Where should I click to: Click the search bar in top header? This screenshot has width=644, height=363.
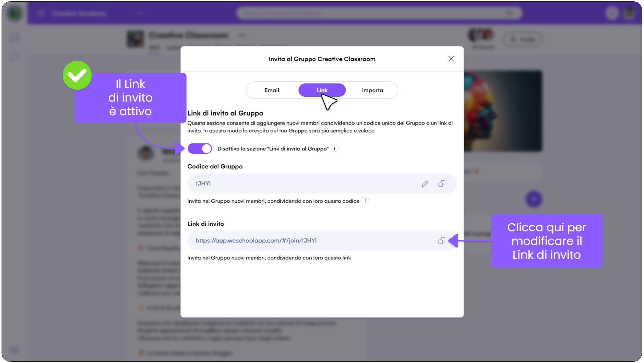[x=379, y=13]
